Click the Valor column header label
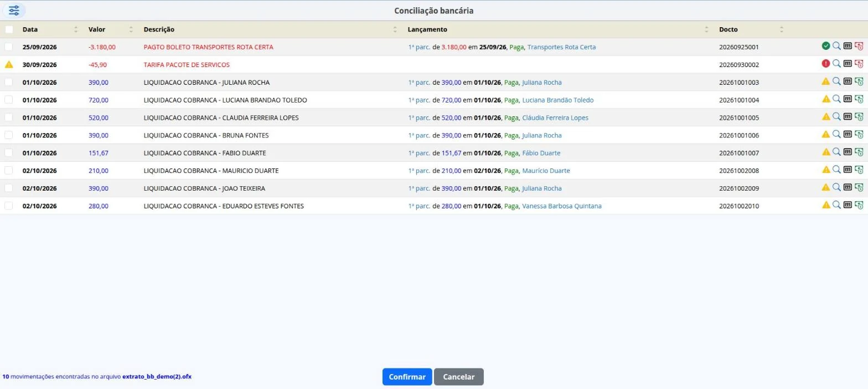The height and width of the screenshot is (389, 868). 97,29
